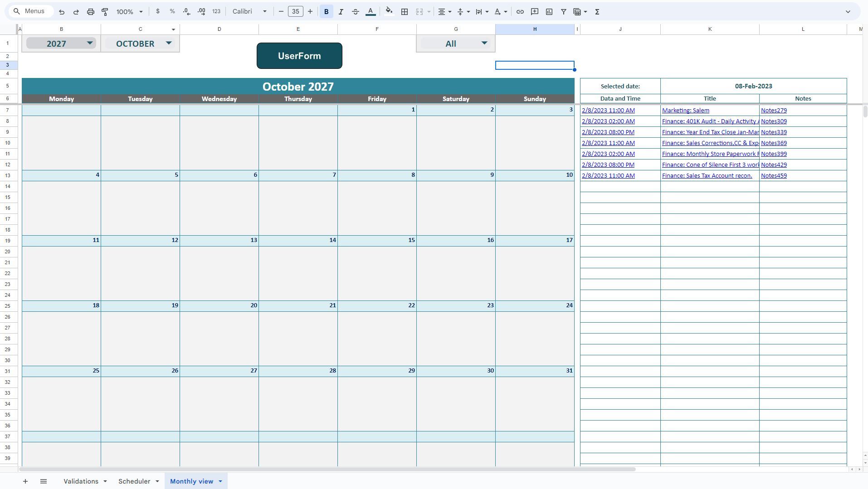
Task: Add a new sheet with plus icon
Action: coord(25,481)
